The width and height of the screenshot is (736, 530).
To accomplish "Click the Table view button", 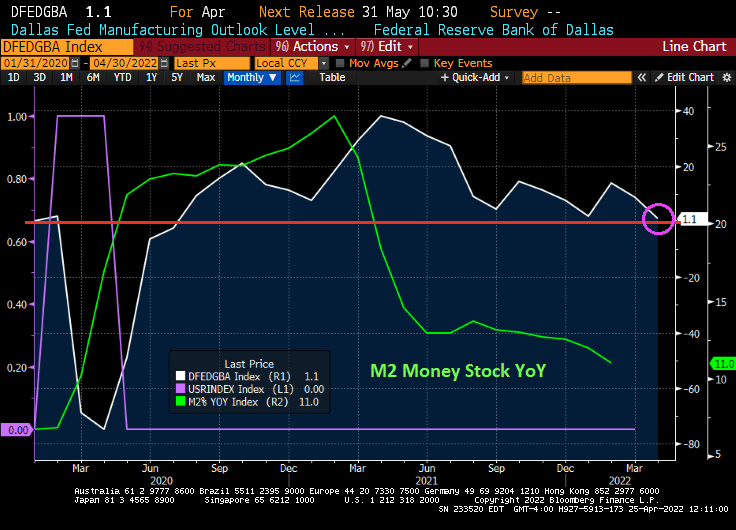I will 332,77.
